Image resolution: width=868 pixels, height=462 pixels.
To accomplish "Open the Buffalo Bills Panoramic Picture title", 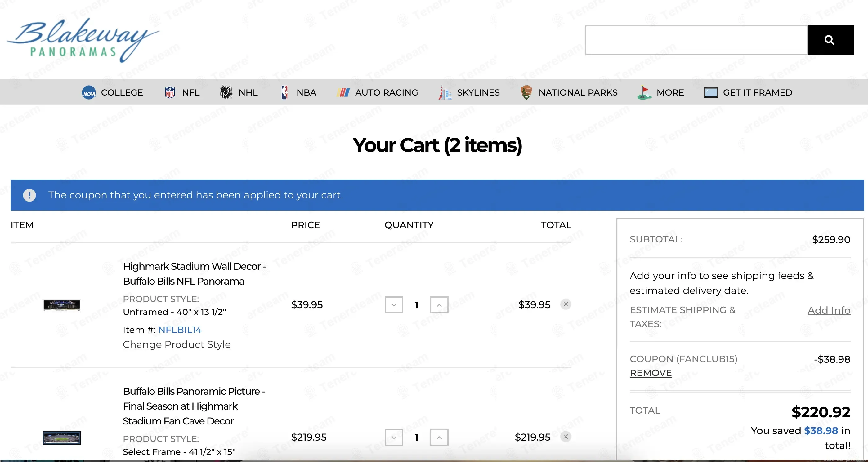I will tap(194, 406).
